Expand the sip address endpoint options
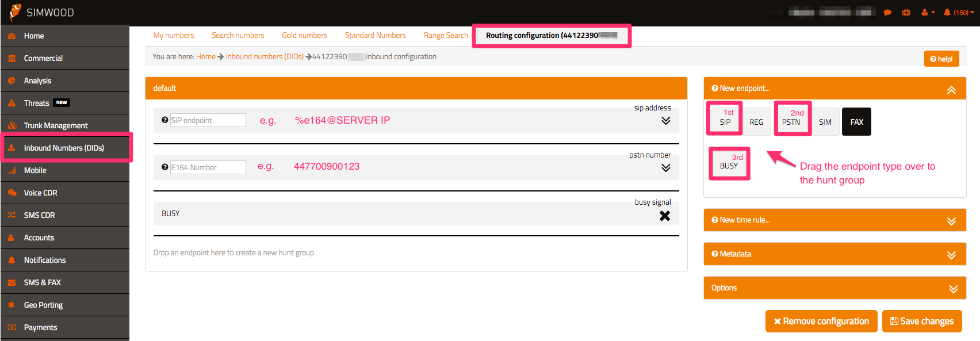Image resolution: width=980 pixels, height=341 pixels. click(x=665, y=121)
